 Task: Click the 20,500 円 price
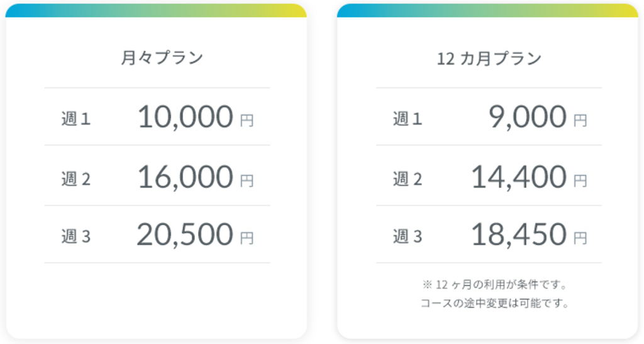195,235
